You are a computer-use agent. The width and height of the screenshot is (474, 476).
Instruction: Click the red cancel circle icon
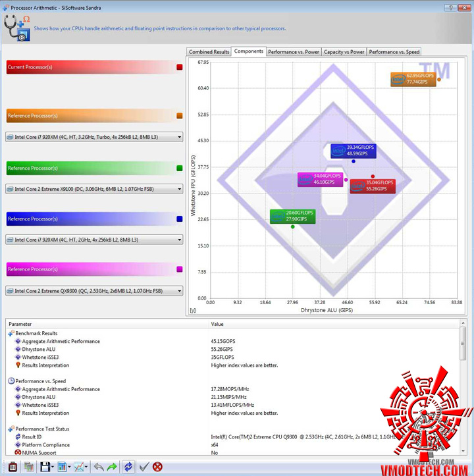tap(157, 467)
